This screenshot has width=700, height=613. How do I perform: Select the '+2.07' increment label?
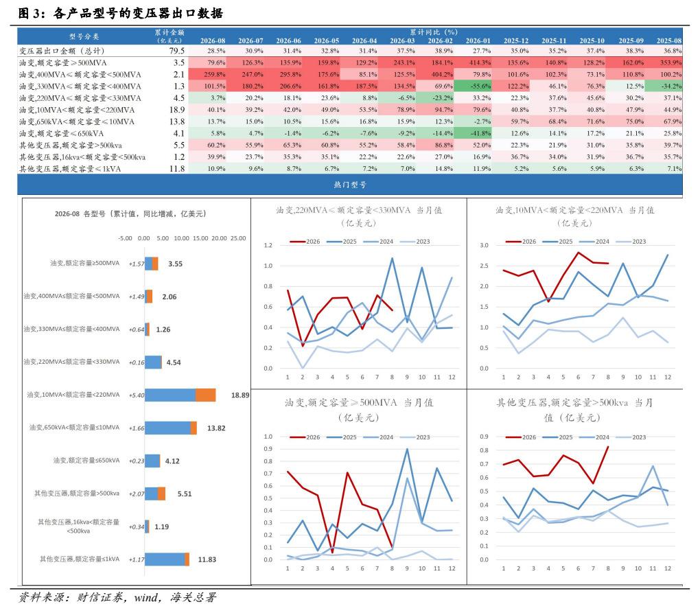[x=136, y=494]
